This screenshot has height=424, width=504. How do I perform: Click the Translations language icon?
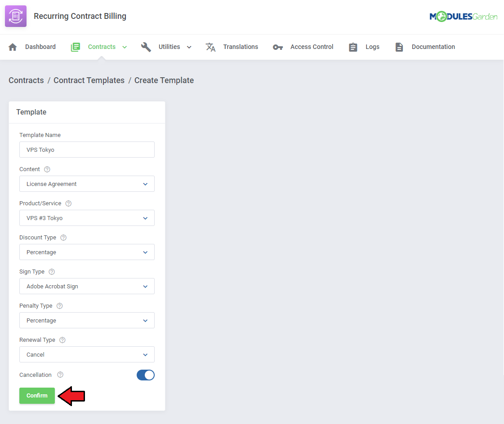(210, 47)
